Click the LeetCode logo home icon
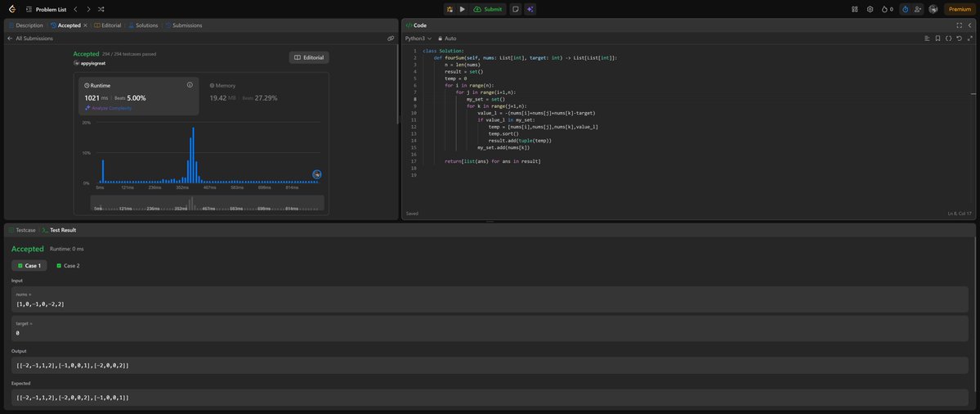This screenshot has width=980, height=414. point(12,9)
